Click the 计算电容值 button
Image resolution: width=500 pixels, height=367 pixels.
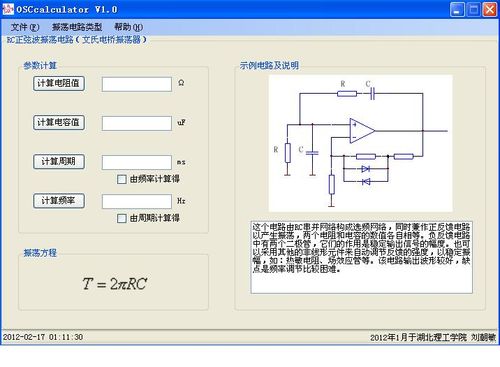59,122
